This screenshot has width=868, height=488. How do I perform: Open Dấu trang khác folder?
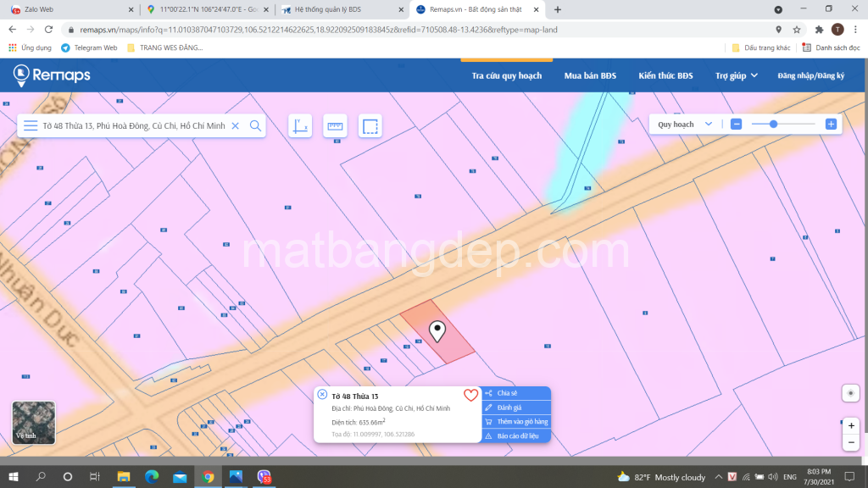(x=761, y=48)
